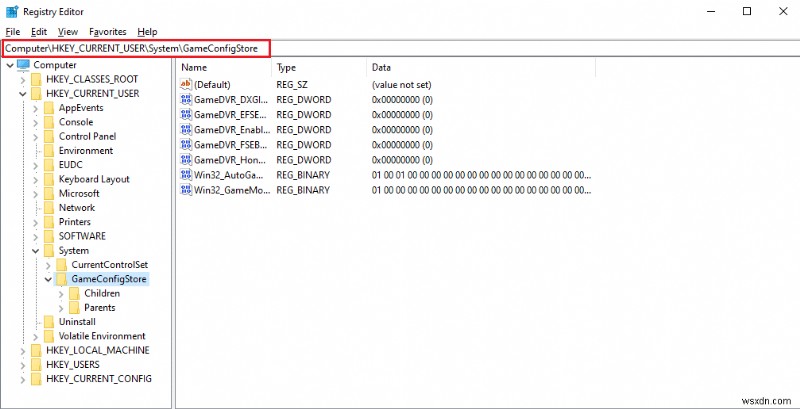Expand the AppEvents key chevron

tap(35, 108)
